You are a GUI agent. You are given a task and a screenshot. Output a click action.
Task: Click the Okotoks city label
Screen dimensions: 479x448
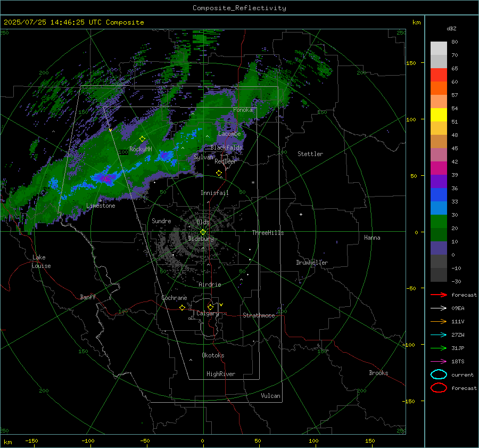point(213,355)
